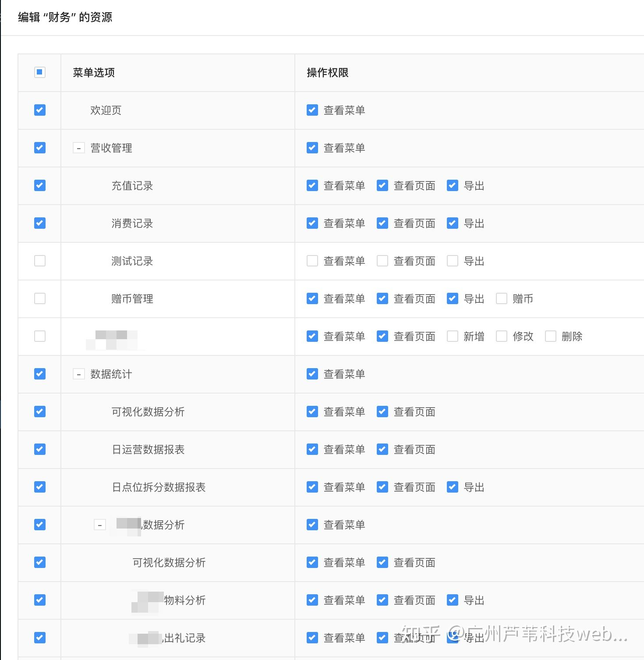644x660 pixels.
Task: Select the 测试记录 menu item text
Action: coord(132,261)
